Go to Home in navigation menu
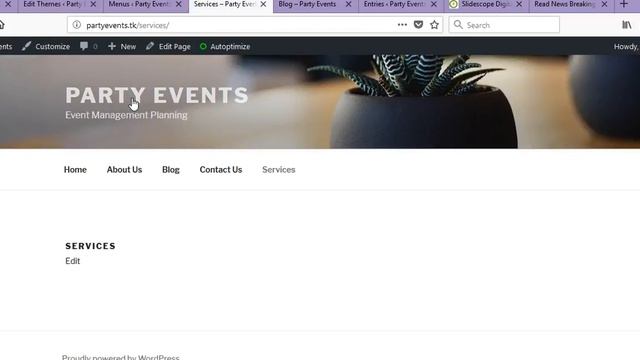The width and height of the screenshot is (640, 360). pos(75,169)
